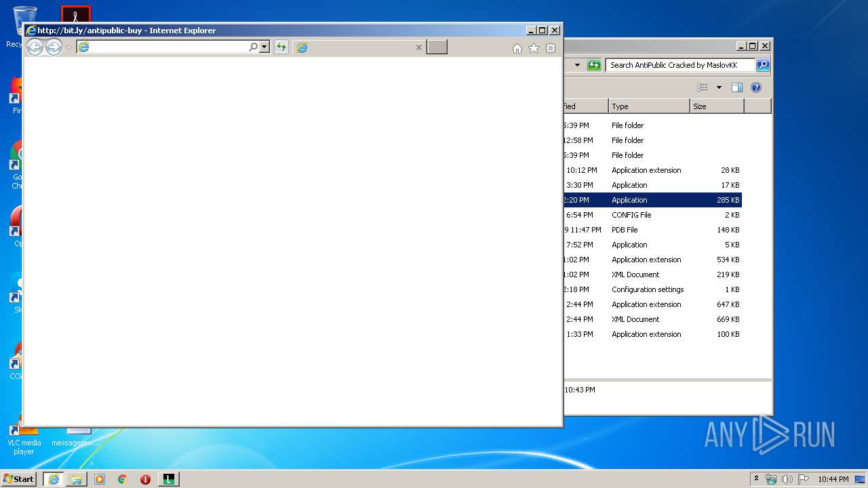Click volume speaker tray icon
The image size is (868, 488).
click(x=787, y=479)
